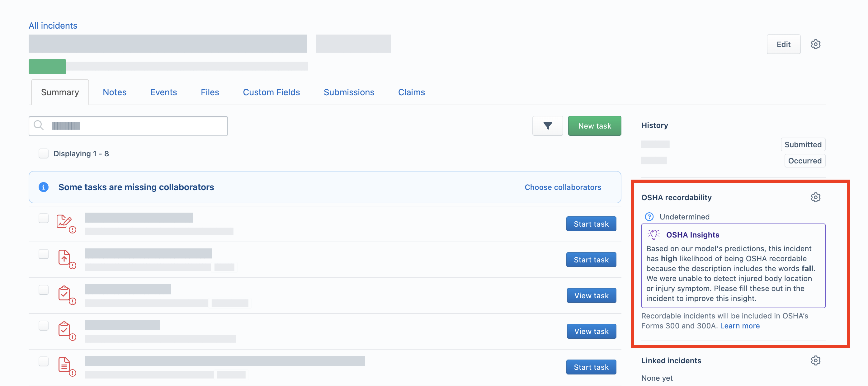This screenshot has height=386, width=868.
Task: Click the filter funnel icon button
Action: pyautogui.click(x=548, y=126)
